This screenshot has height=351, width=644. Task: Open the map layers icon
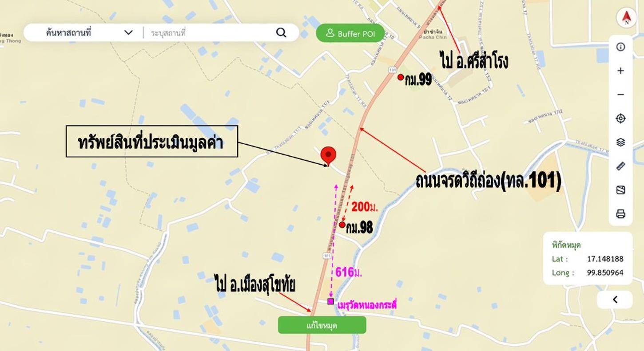(620, 142)
